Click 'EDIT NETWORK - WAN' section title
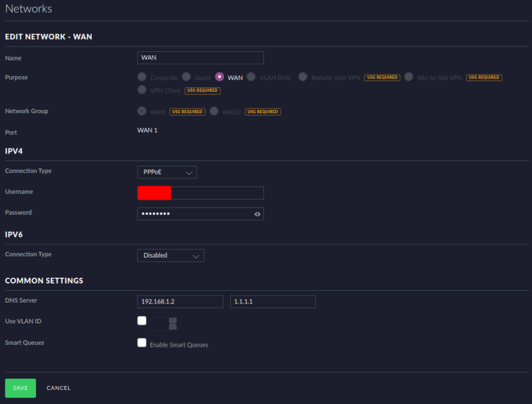Screen dimensions: 532x404 49,37
